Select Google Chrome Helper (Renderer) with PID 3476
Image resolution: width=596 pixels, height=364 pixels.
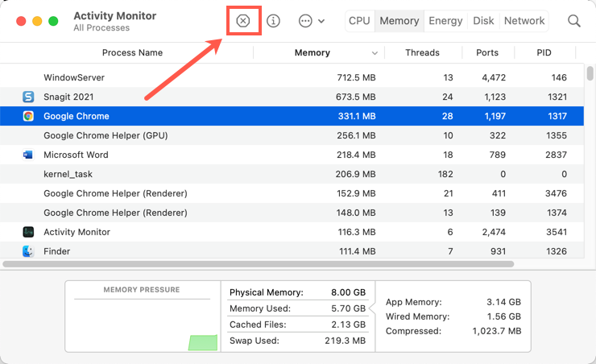[292, 193]
